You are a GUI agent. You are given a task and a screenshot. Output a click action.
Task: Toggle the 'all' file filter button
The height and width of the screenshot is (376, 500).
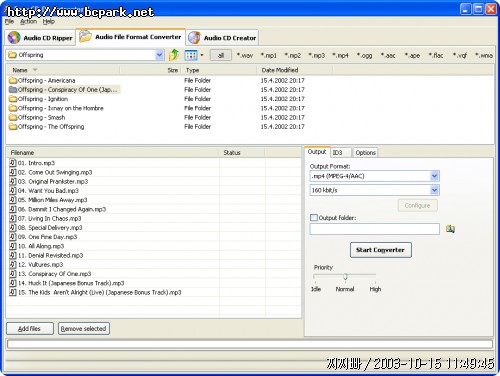[221, 55]
